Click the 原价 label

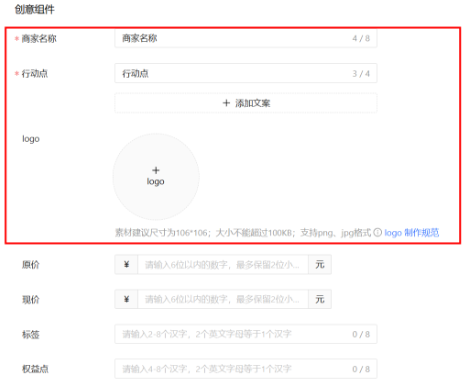(x=31, y=265)
